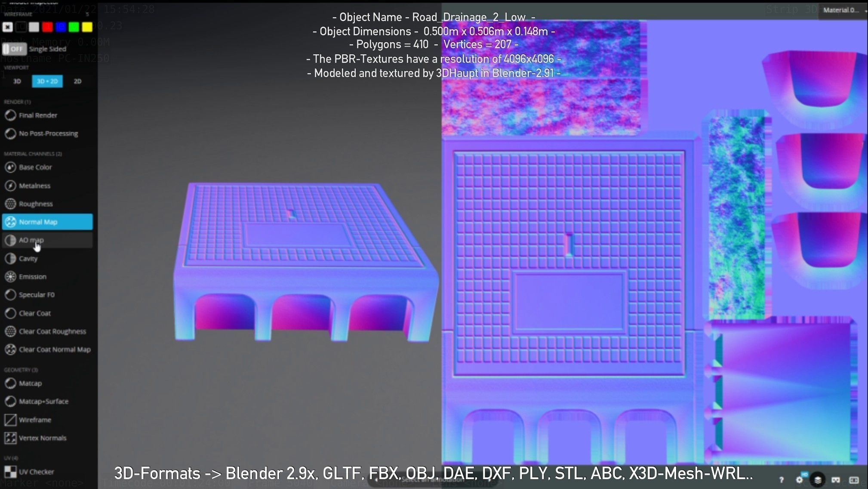Switch to the Roughness channel view
Image resolution: width=868 pixels, height=489 pixels.
coord(35,204)
